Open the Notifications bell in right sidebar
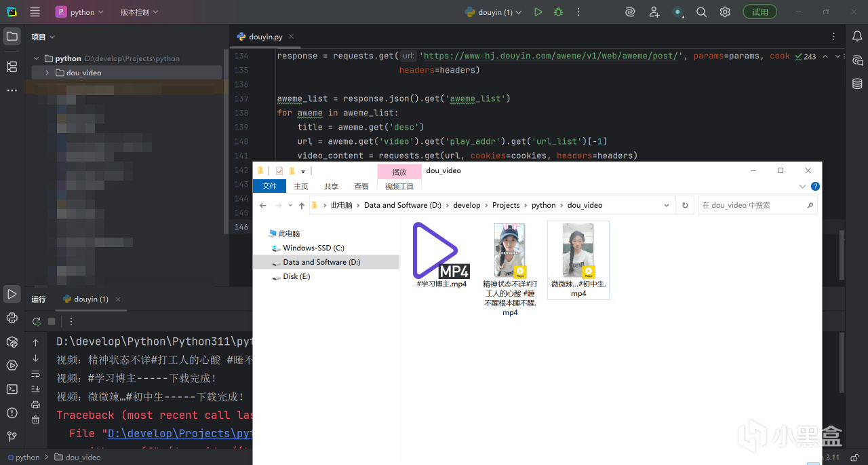This screenshot has width=868, height=465. (x=857, y=37)
